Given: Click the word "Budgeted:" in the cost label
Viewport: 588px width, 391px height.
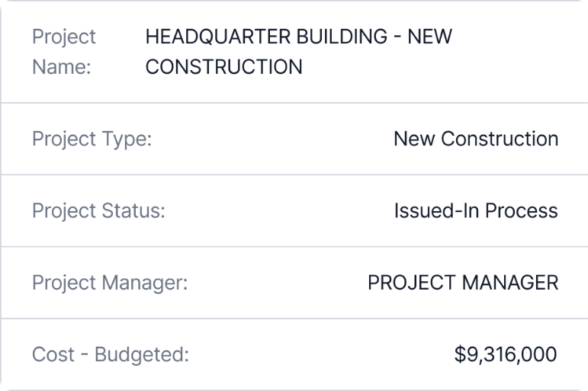Looking at the screenshot, I should (143, 354).
